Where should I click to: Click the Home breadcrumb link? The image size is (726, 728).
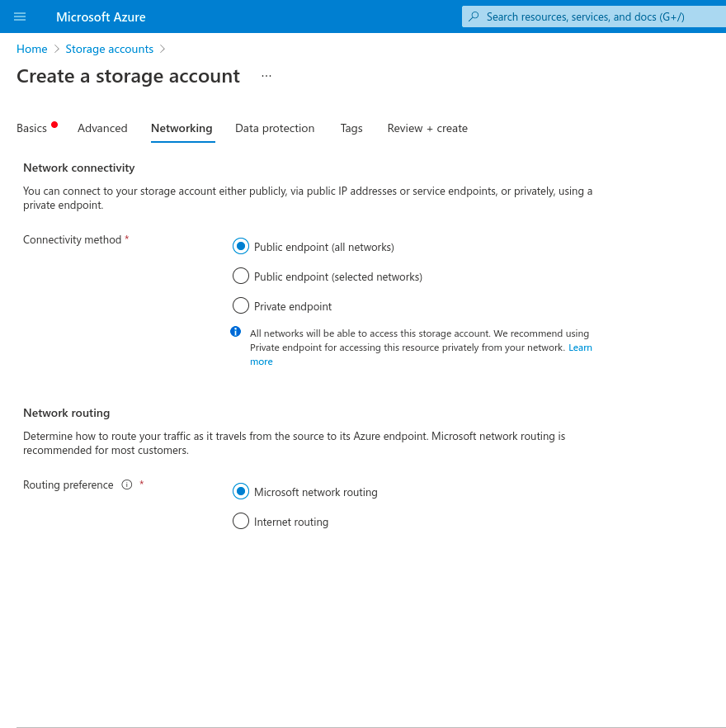[32, 49]
